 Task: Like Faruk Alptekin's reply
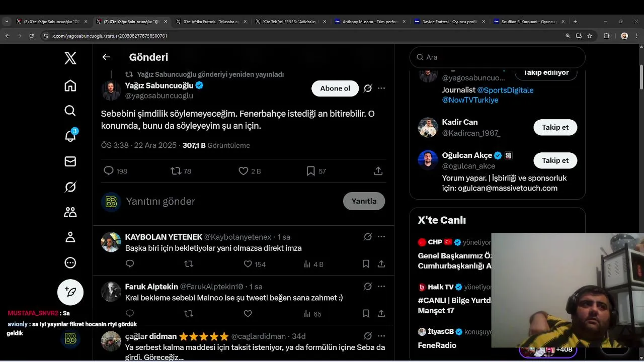coord(248,314)
